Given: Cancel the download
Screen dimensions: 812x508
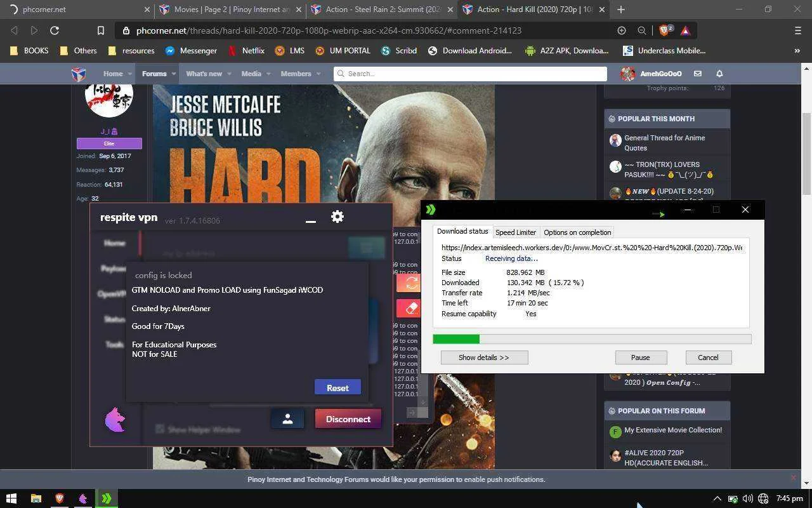Looking at the screenshot, I should click(x=708, y=358).
